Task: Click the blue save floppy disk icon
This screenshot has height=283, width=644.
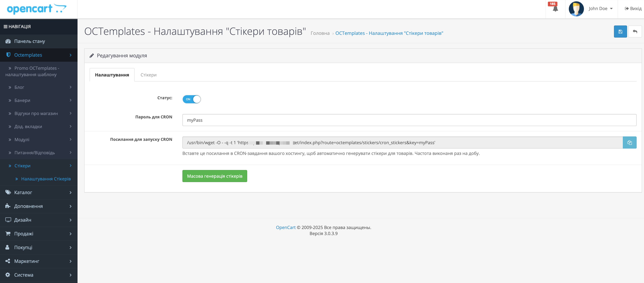Action: pos(620,32)
